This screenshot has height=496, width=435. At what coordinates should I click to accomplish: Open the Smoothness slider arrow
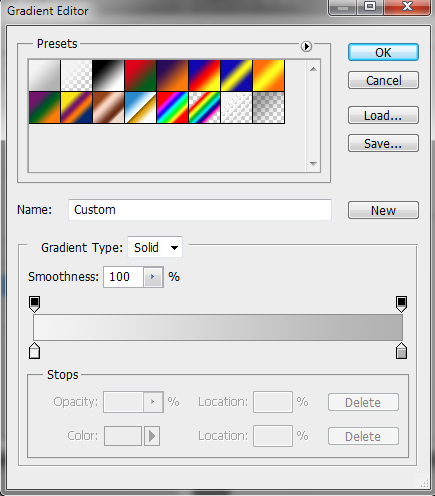click(x=153, y=277)
